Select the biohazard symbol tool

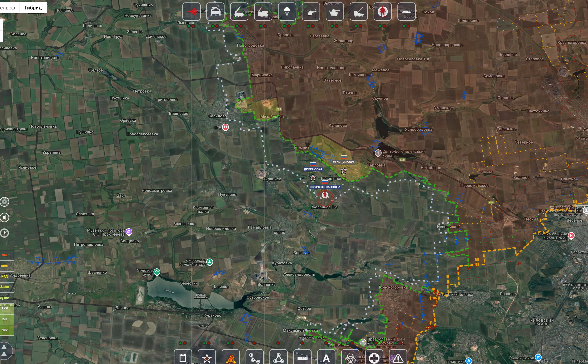point(350,358)
